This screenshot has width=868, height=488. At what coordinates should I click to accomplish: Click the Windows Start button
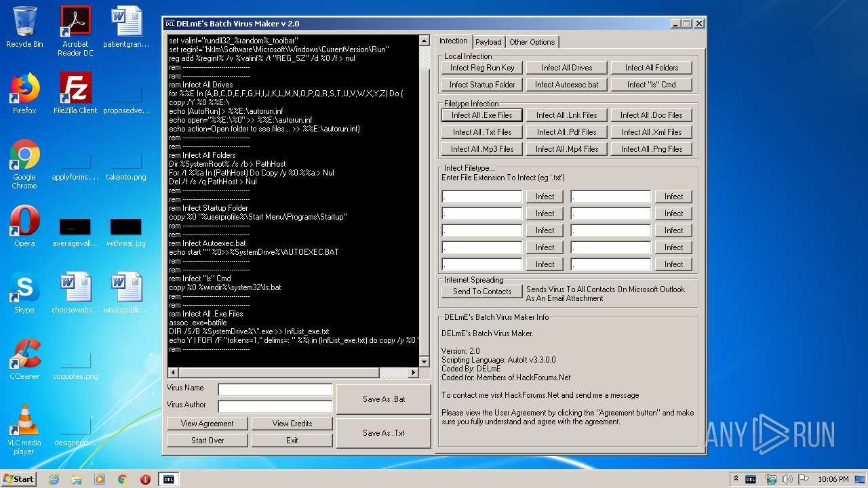tap(18, 479)
